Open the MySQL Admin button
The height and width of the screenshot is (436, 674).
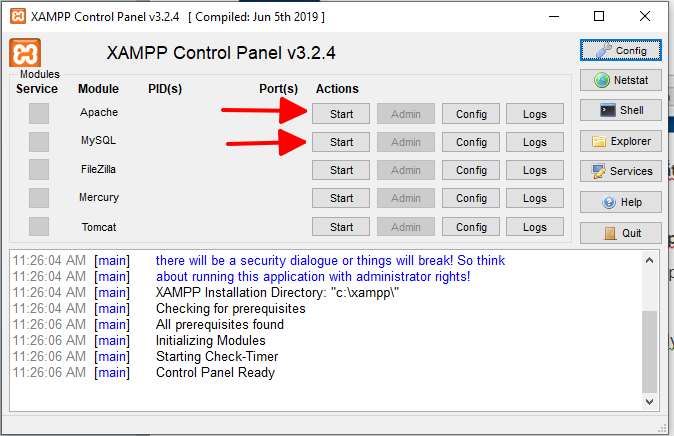406,141
